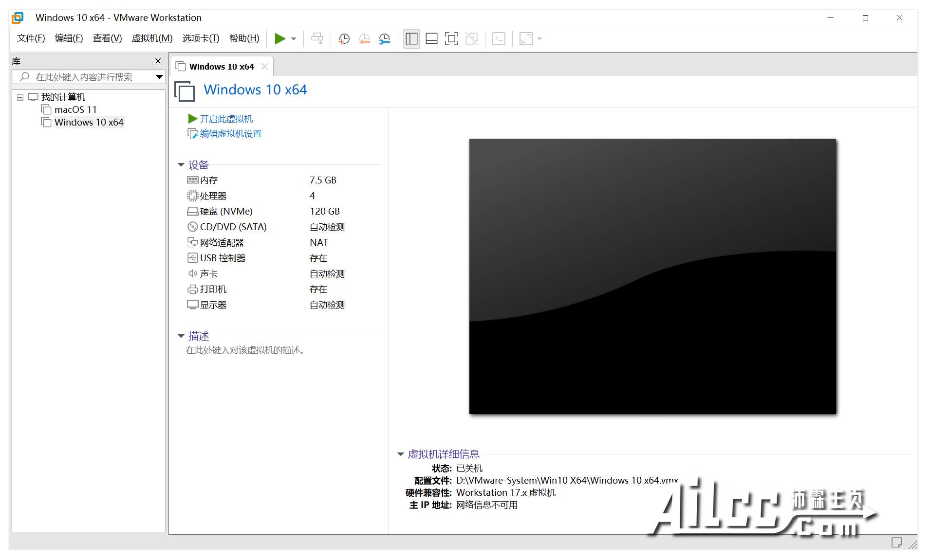Open the 帮助(H) menu

pos(244,38)
